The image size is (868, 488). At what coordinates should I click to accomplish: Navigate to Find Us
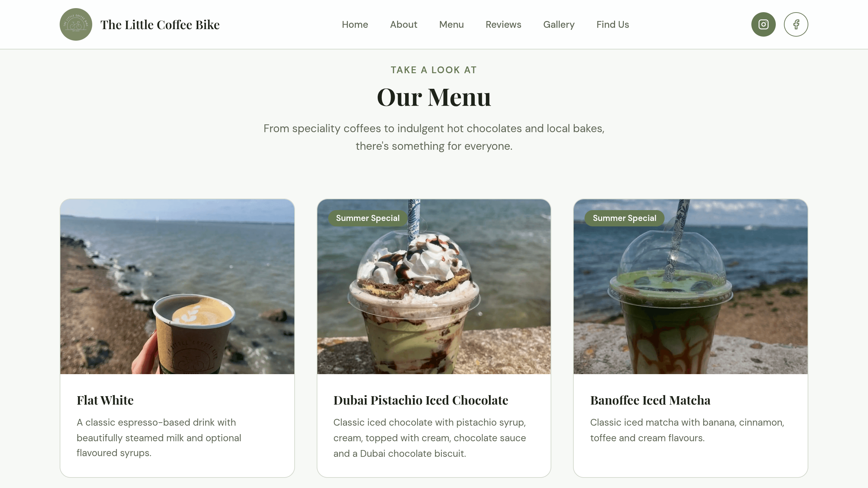click(613, 24)
